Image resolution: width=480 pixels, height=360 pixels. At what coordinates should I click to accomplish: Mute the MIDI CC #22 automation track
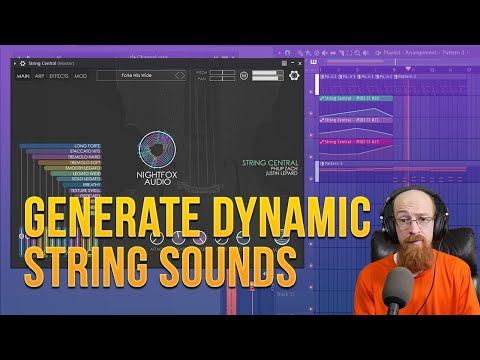[x=311, y=113]
